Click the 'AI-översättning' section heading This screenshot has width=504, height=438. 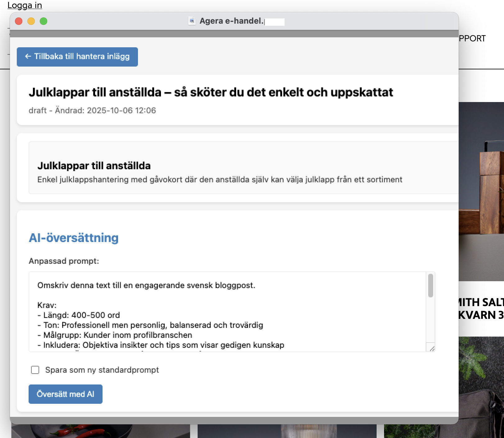(74, 238)
